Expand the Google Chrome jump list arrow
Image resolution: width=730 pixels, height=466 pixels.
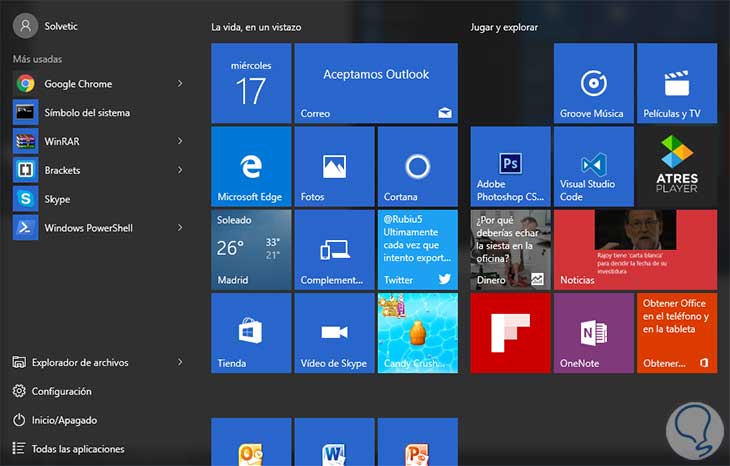[180, 84]
